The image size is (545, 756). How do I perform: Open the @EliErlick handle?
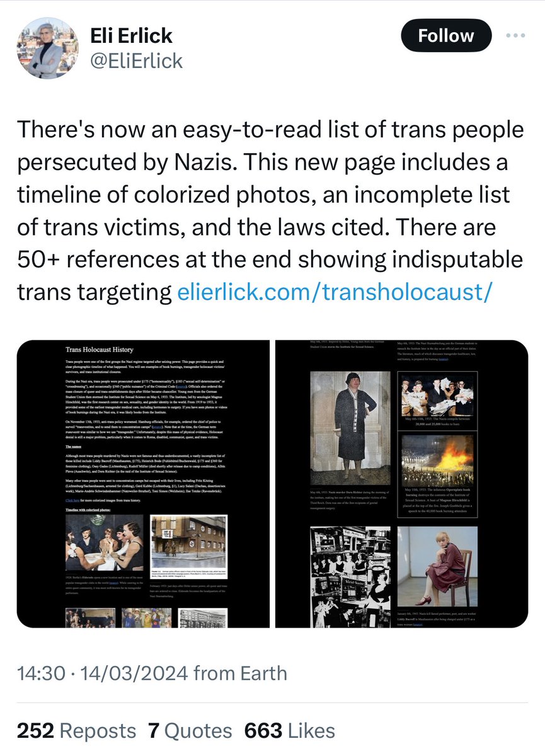pos(137,60)
